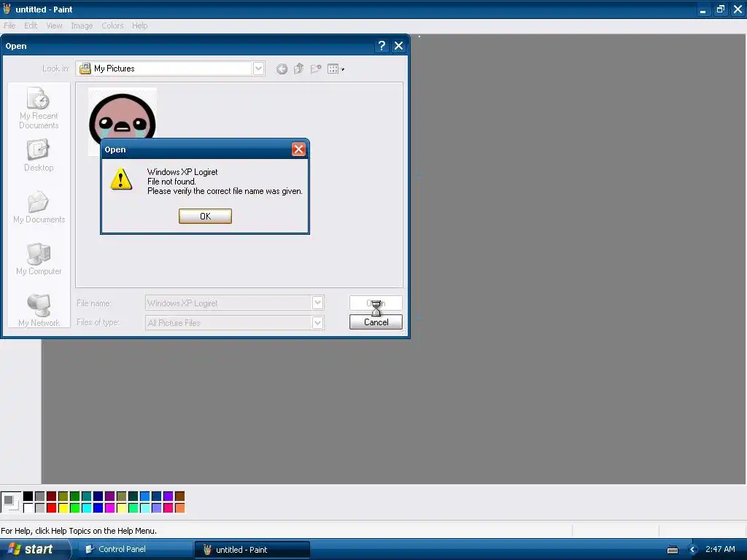Click the 2:47 AM clock in tray
747x560 pixels.
(720, 549)
